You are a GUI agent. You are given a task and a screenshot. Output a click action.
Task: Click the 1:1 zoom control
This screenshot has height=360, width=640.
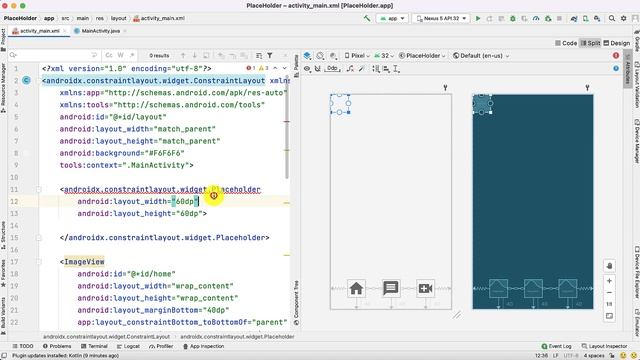pyautogui.click(x=609, y=304)
